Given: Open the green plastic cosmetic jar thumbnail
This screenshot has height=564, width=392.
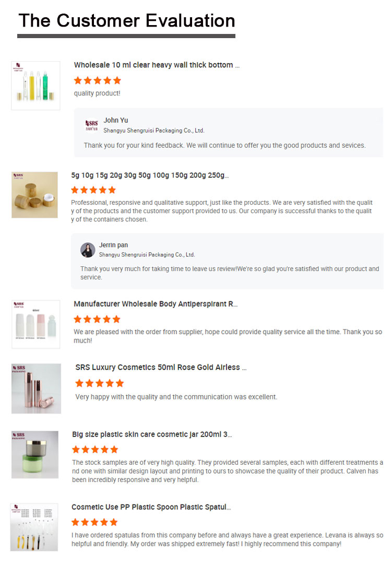Looking at the screenshot, I should coord(35,455).
